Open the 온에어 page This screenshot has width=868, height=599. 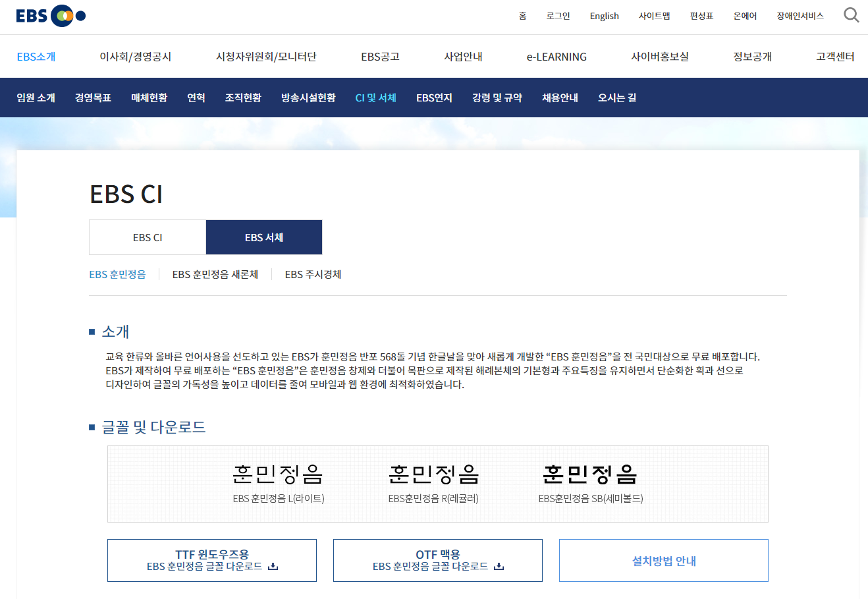click(x=744, y=15)
